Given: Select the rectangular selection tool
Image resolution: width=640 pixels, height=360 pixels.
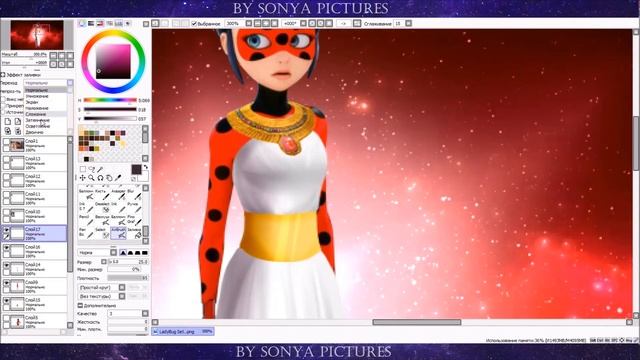Looking at the screenshot, I should 83,169.
